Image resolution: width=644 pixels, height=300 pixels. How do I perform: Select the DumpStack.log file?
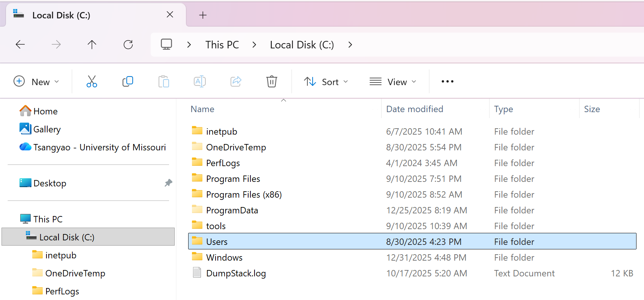click(236, 273)
